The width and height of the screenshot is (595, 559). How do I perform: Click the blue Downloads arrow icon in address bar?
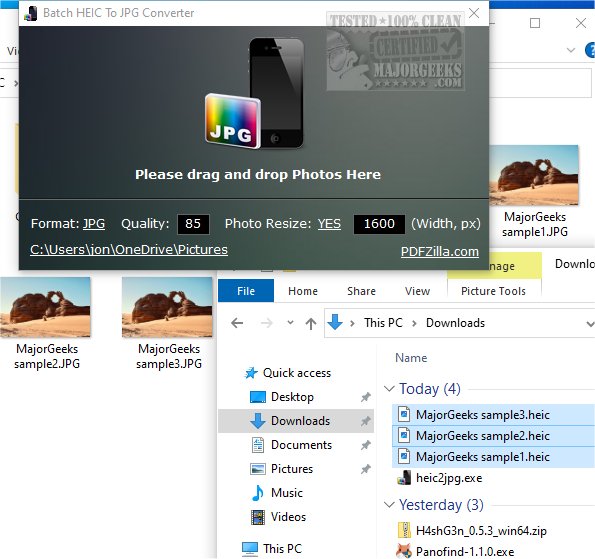point(335,323)
